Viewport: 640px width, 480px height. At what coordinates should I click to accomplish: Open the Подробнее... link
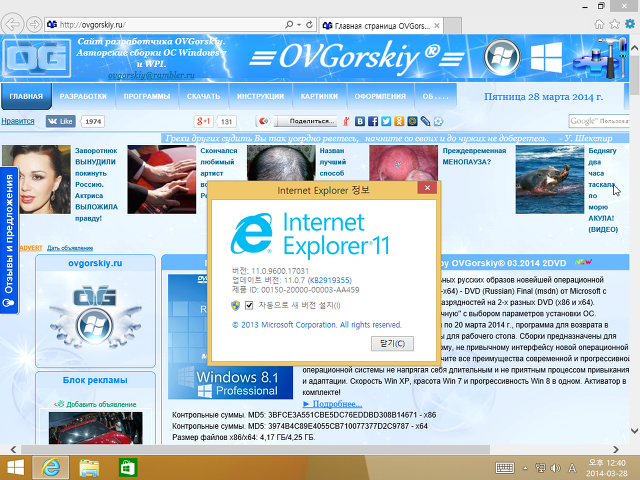tap(337, 404)
